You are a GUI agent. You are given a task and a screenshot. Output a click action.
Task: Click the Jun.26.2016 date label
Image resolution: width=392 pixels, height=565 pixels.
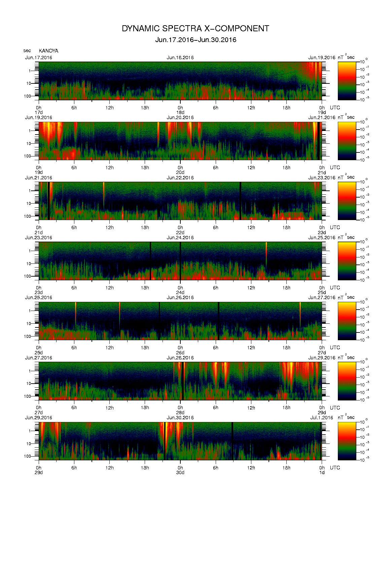(x=180, y=297)
